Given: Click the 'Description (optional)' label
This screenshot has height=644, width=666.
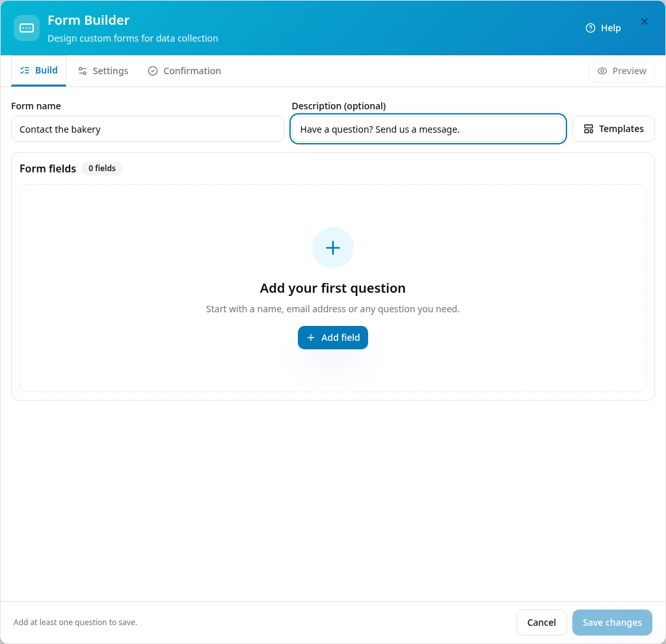Looking at the screenshot, I should coord(338,106).
